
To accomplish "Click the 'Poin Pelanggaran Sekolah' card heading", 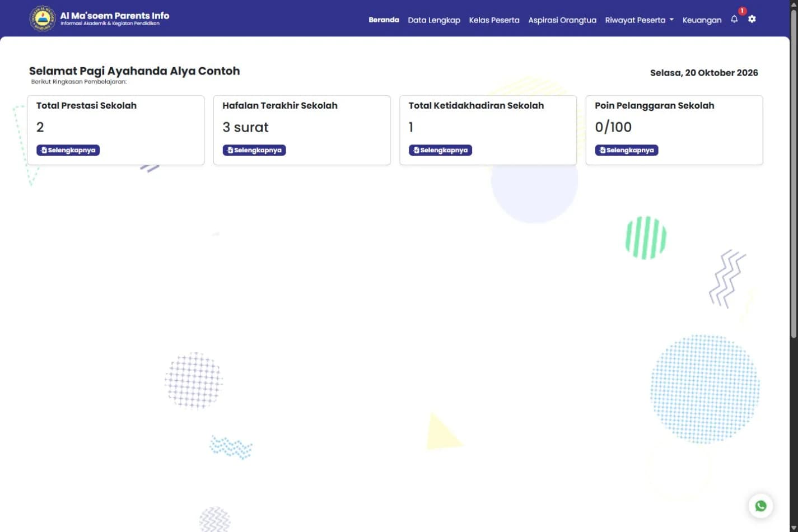I will [x=655, y=105].
